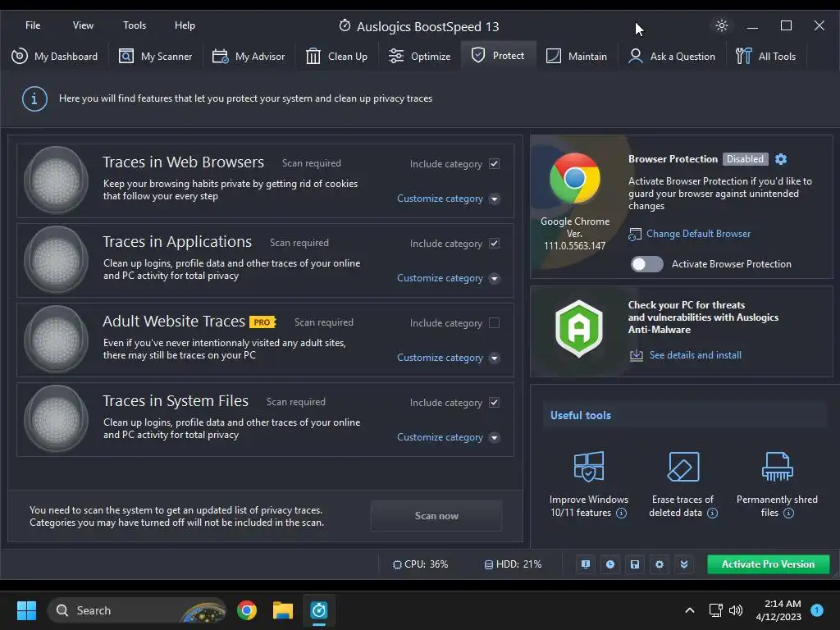Click the Traces in System Files round indicator

(x=57, y=419)
